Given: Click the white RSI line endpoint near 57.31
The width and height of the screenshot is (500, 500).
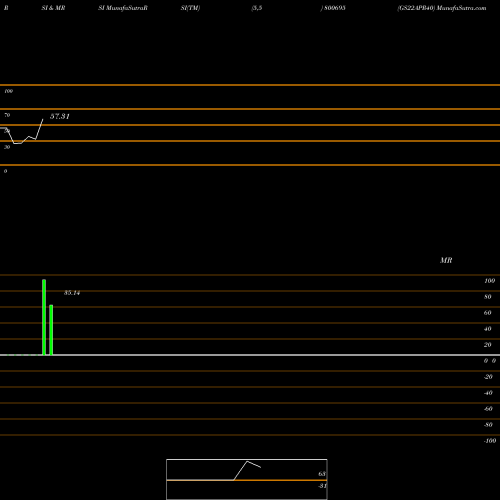Looking at the screenshot, I should pos(43,119).
